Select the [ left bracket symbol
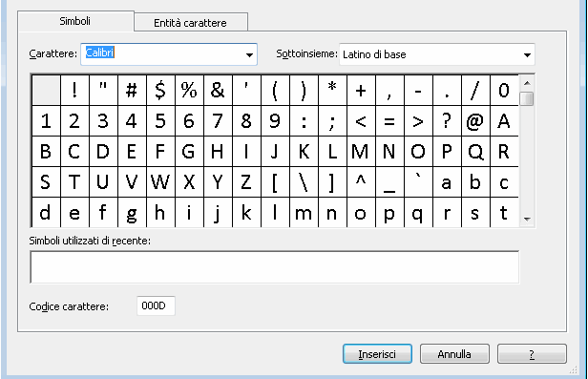The image size is (588, 379). coord(275,182)
